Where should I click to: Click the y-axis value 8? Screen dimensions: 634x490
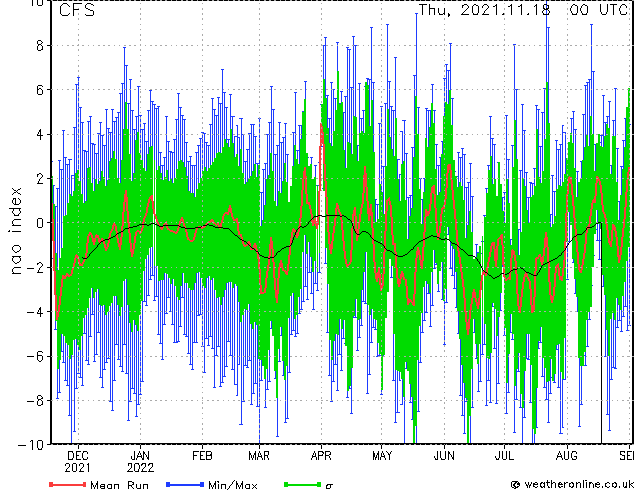[40, 46]
